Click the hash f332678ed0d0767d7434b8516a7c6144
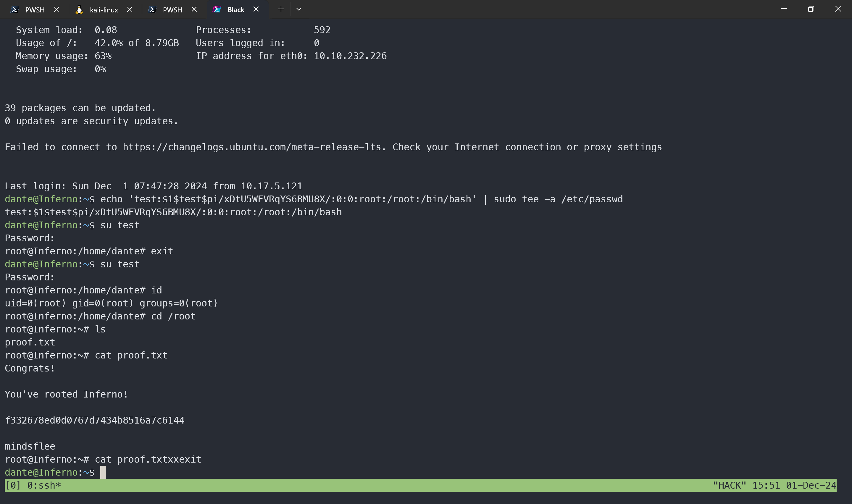This screenshot has height=504, width=852. click(95, 421)
